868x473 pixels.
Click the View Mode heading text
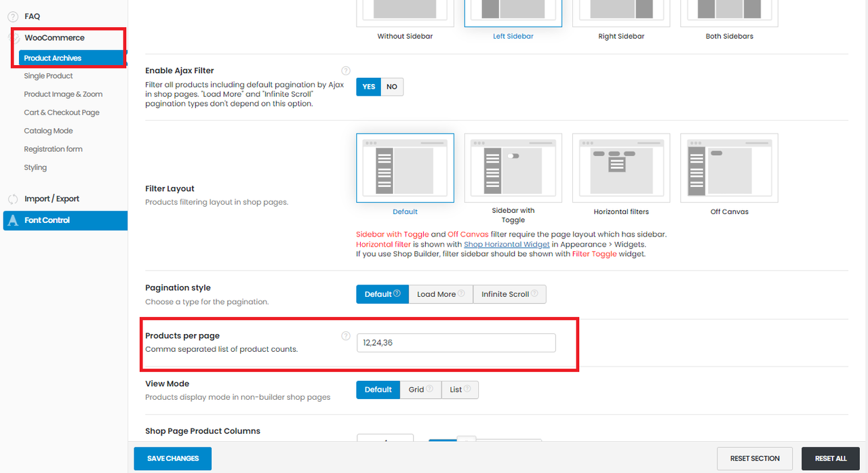click(x=167, y=384)
